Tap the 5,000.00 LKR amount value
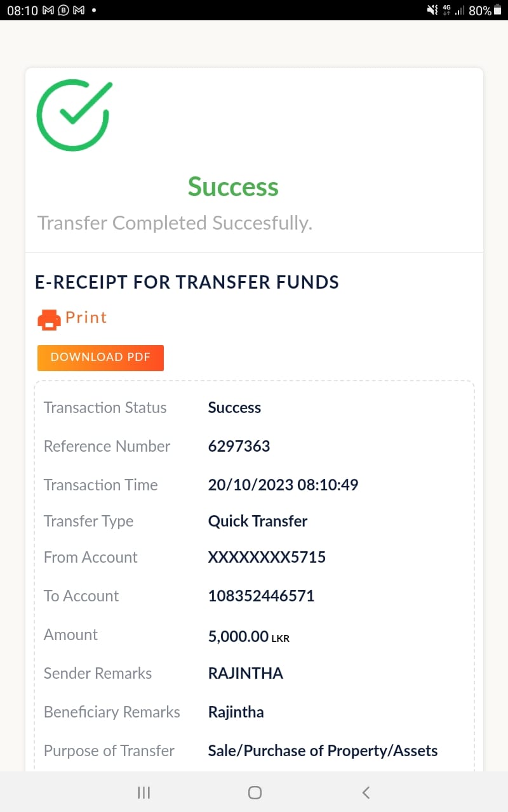508x812 pixels. pyautogui.click(x=248, y=636)
